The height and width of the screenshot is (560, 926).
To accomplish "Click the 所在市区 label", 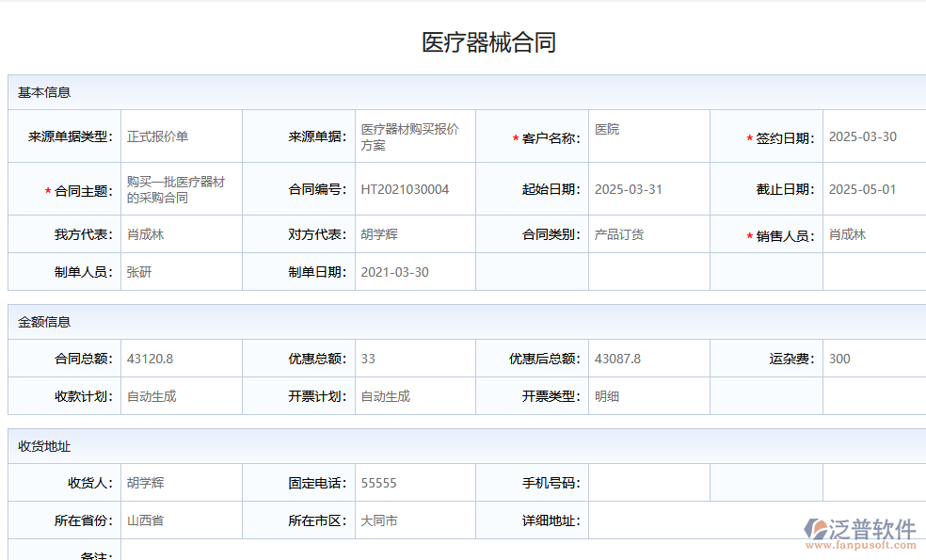I will (317, 520).
